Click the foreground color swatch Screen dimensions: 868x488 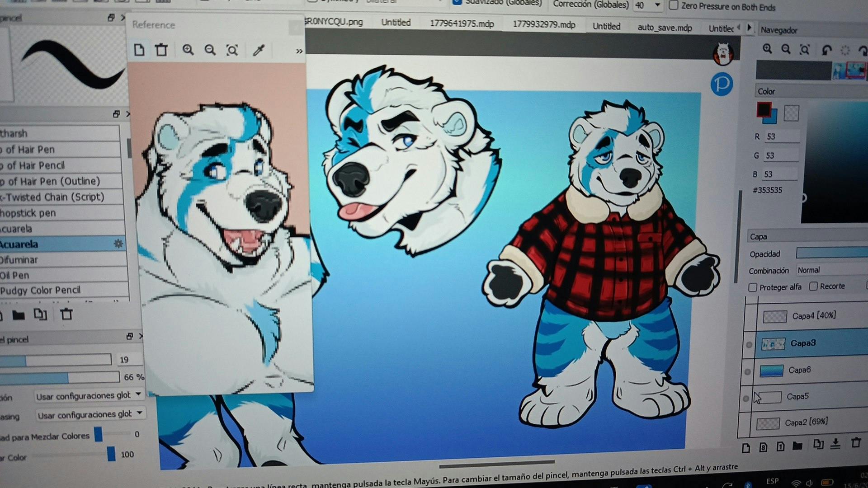click(764, 109)
